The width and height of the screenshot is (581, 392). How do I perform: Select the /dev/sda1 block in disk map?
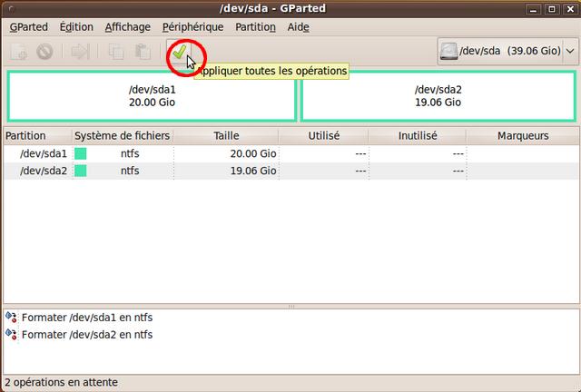tap(152, 96)
